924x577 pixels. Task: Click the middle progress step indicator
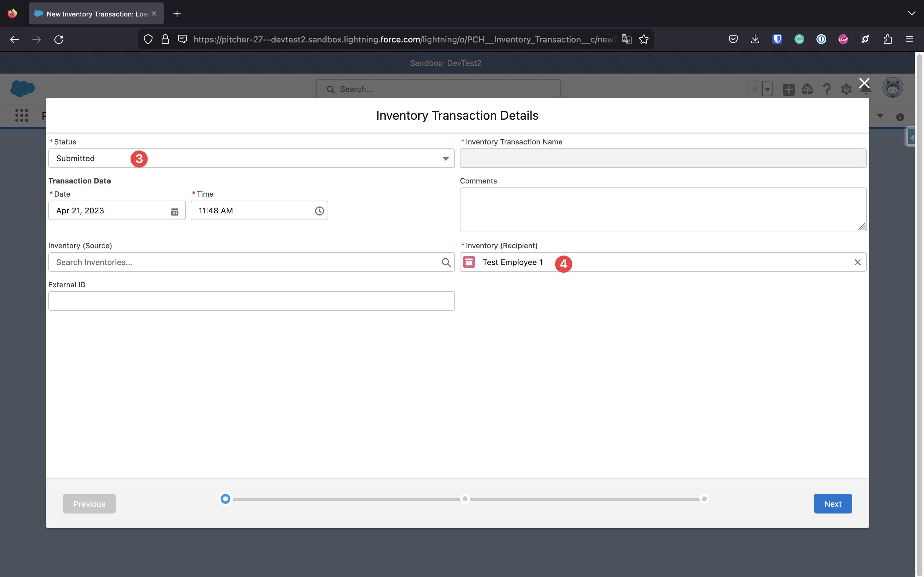click(x=465, y=499)
